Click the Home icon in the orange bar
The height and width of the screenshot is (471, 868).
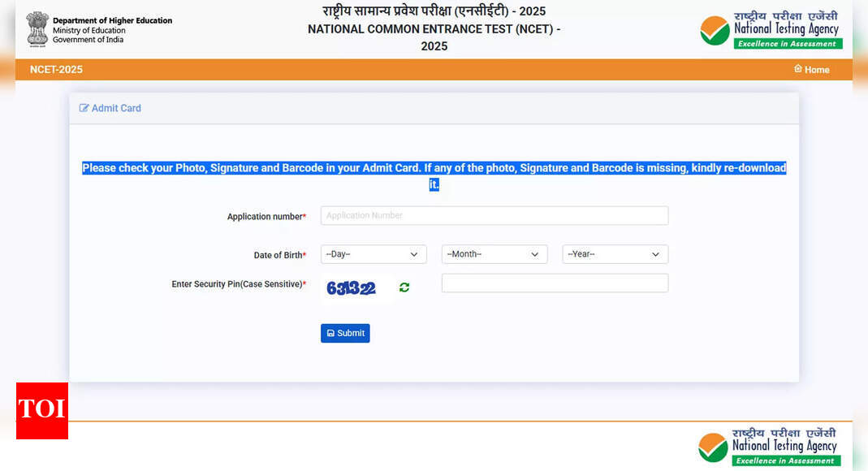(x=797, y=69)
